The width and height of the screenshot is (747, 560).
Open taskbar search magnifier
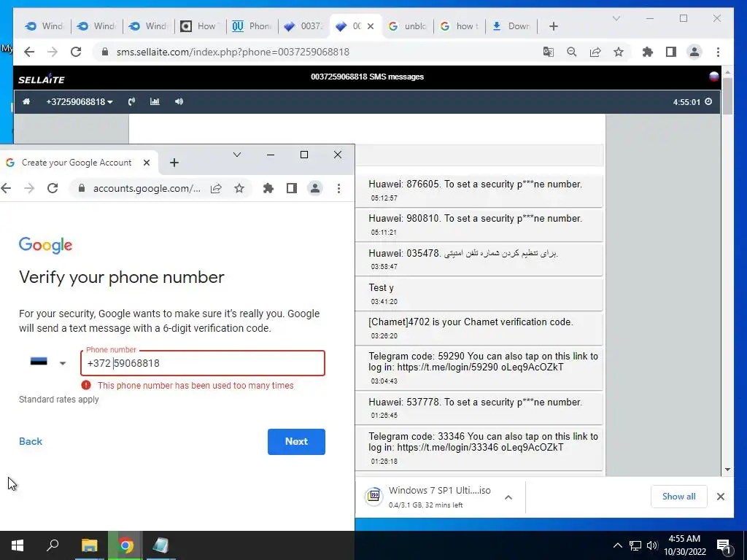coord(53,545)
